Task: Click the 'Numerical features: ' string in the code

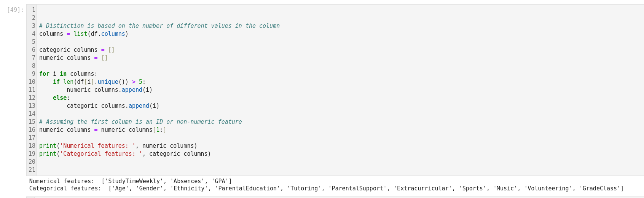Action: 97,146
